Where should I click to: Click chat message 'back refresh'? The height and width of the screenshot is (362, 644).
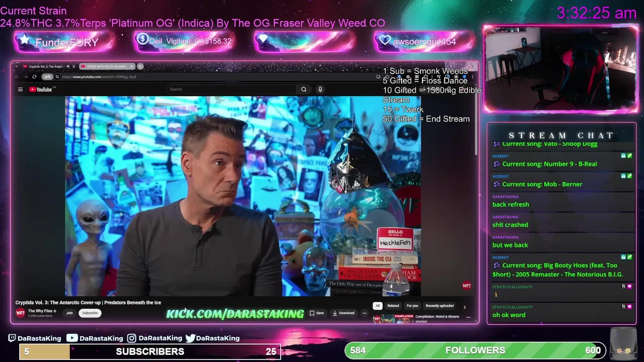pos(511,205)
